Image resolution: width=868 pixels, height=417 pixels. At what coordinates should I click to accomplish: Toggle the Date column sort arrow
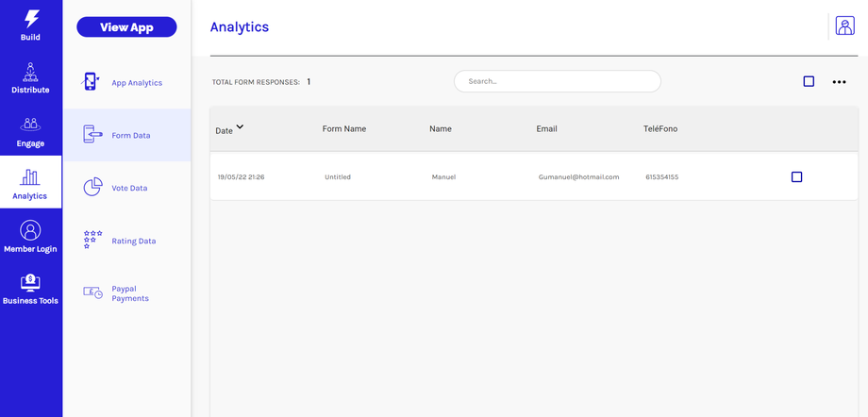point(240,126)
